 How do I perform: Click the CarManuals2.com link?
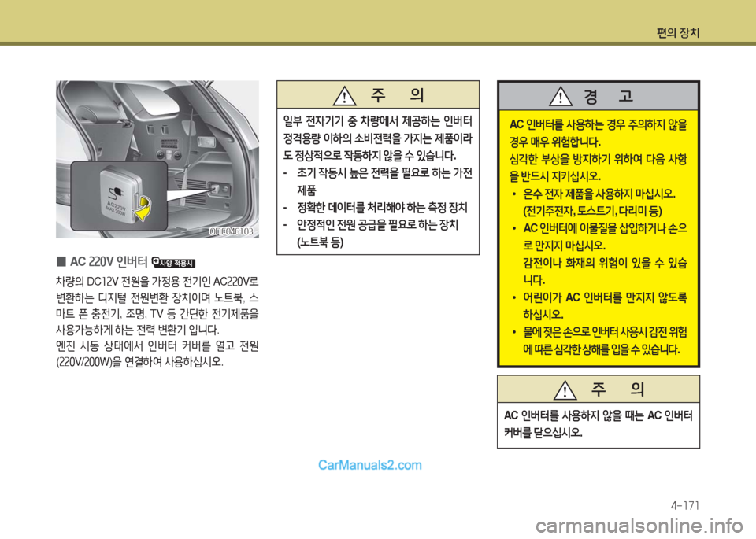click(x=370, y=465)
